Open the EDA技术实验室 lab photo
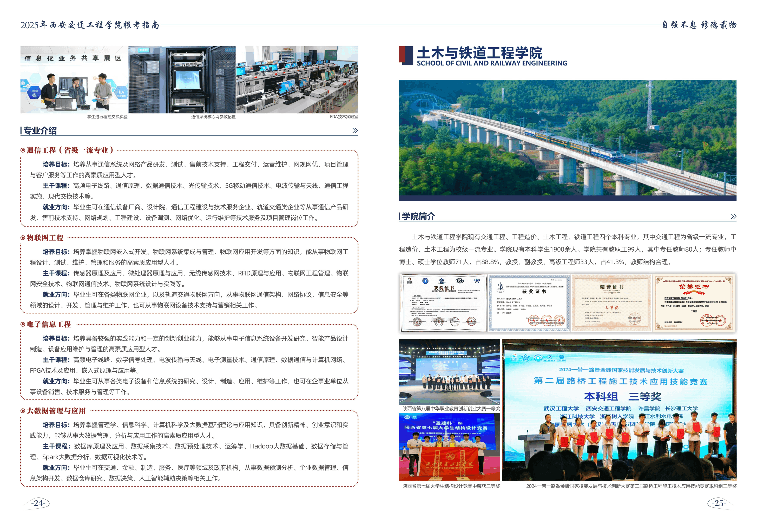This screenshot has height=532, width=757. coord(297,80)
